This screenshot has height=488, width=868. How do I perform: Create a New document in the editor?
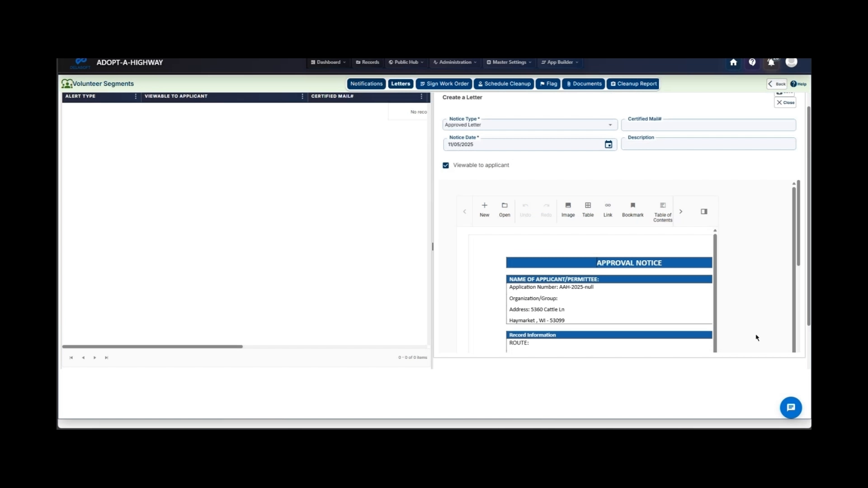tap(484, 209)
